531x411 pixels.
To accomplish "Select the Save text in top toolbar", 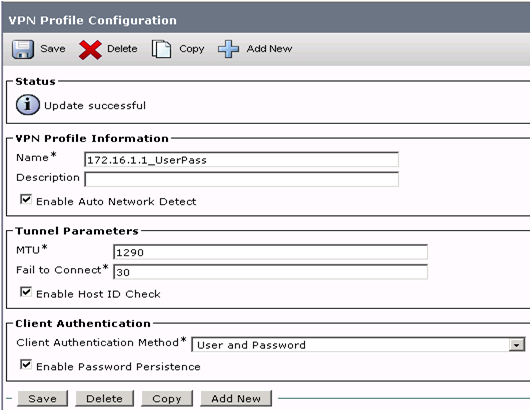I will click(53, 49).
